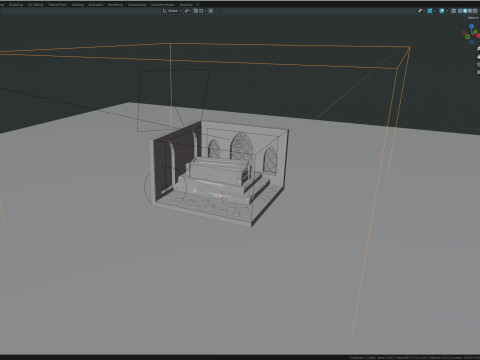This screenshot has height=360, width=480.
Task: Open the Global transform orientation dropdown
Action: click(172, 11)
